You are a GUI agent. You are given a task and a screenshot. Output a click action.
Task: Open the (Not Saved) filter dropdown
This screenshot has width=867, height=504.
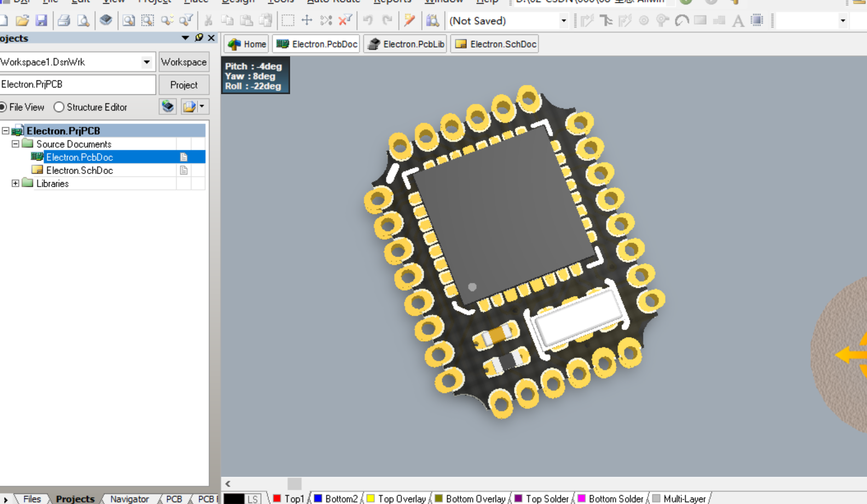pyautogui.click(x=564, y=21)
